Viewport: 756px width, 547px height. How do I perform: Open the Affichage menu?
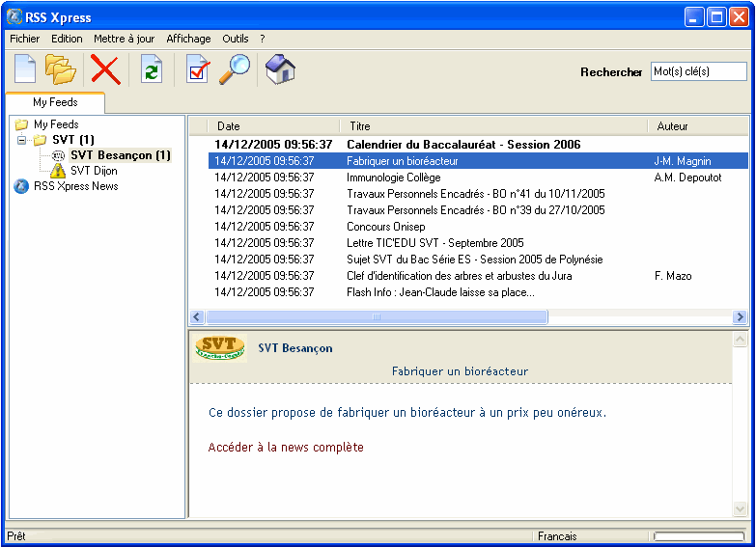188,39
